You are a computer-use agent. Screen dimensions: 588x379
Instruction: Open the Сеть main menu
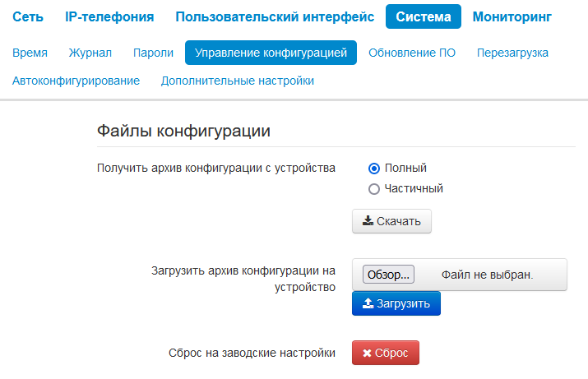coord(28,16)
